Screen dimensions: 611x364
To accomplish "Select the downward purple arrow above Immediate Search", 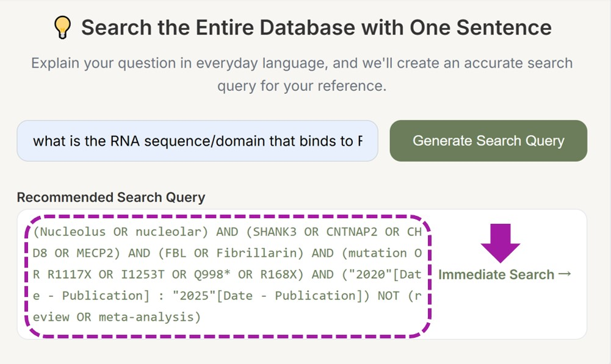I will tap(499, 245).
